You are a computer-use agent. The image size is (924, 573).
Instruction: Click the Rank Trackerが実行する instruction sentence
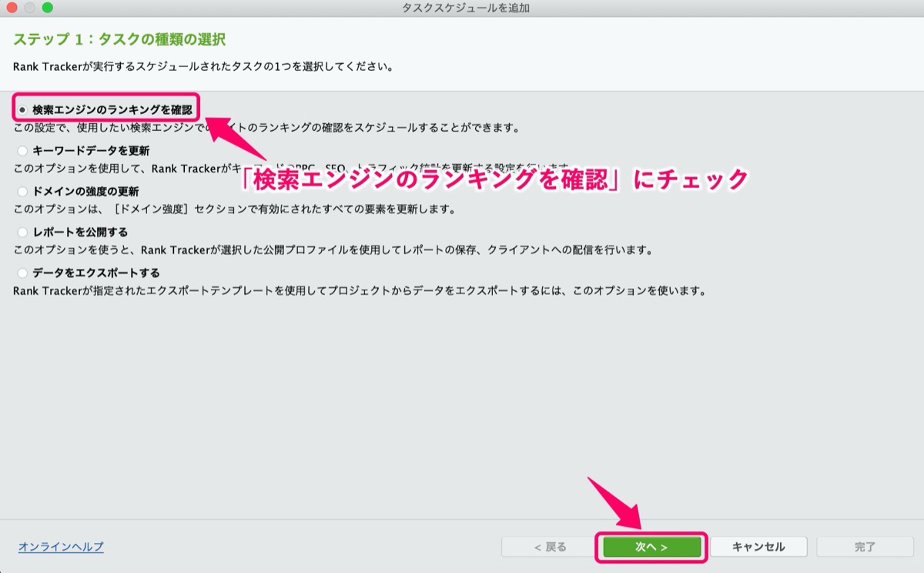[204, 67]
